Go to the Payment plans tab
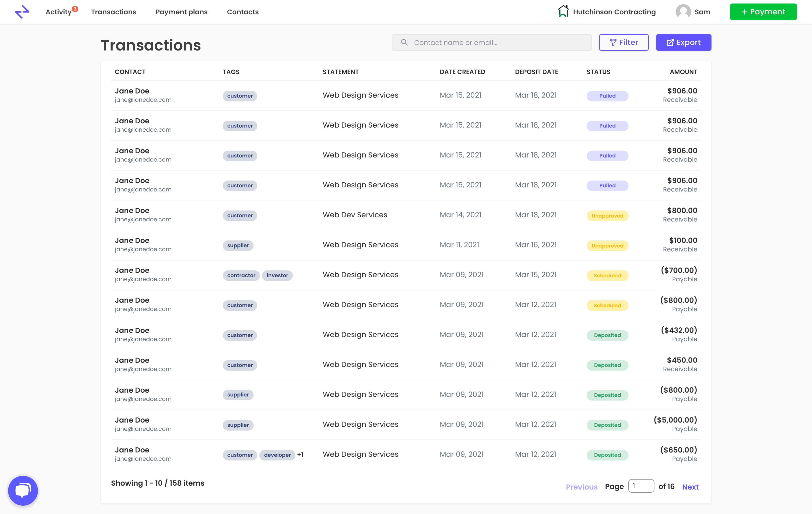This screenshot has height=514, width=812. coord(181,12)
